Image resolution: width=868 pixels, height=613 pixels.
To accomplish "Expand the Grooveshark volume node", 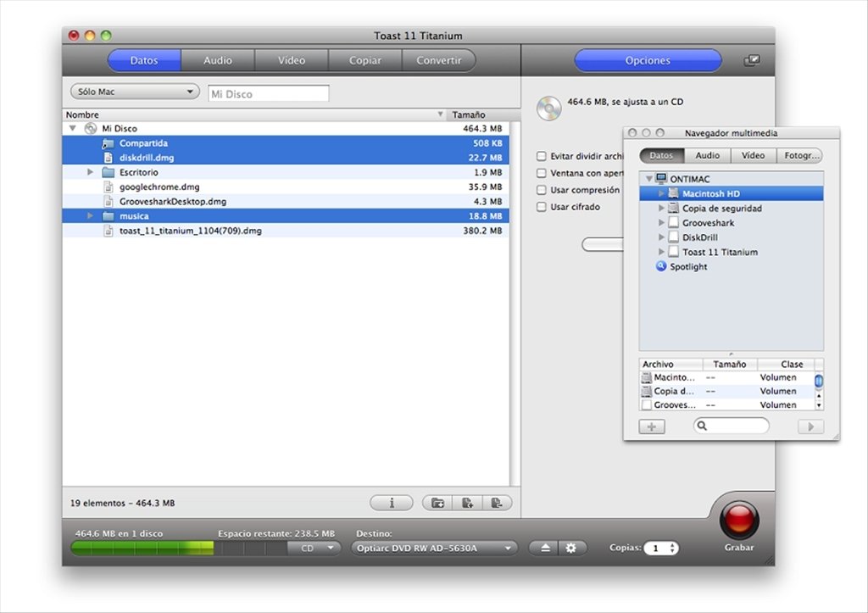I will tap(661, 223).
